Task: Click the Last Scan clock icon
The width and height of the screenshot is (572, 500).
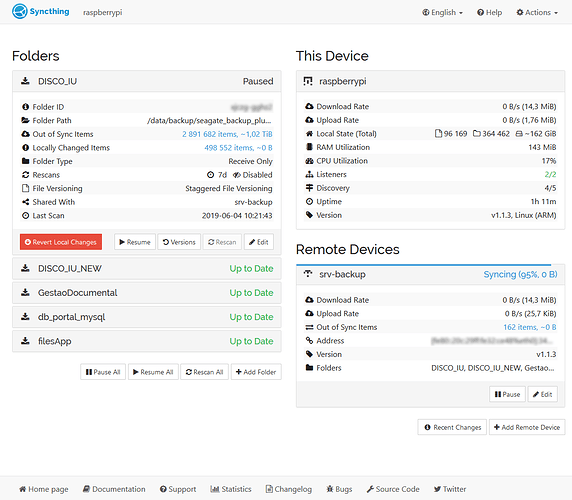Action: click(x=25, y=216)
